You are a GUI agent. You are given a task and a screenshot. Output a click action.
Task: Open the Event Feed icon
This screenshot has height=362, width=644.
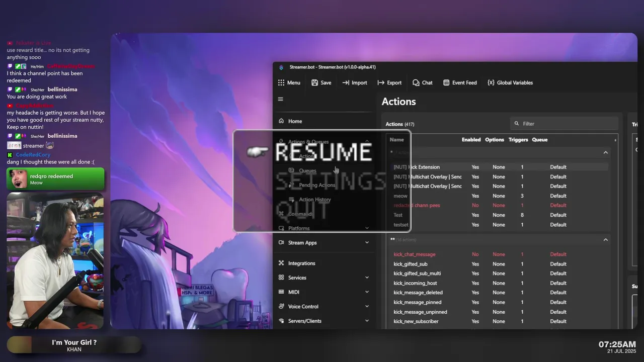446,82
